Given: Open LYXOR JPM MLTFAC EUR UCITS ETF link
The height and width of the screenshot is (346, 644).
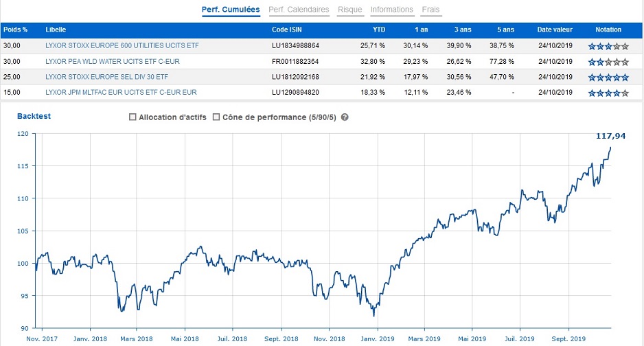Looking at the screenshot, I should click(121, 93).
